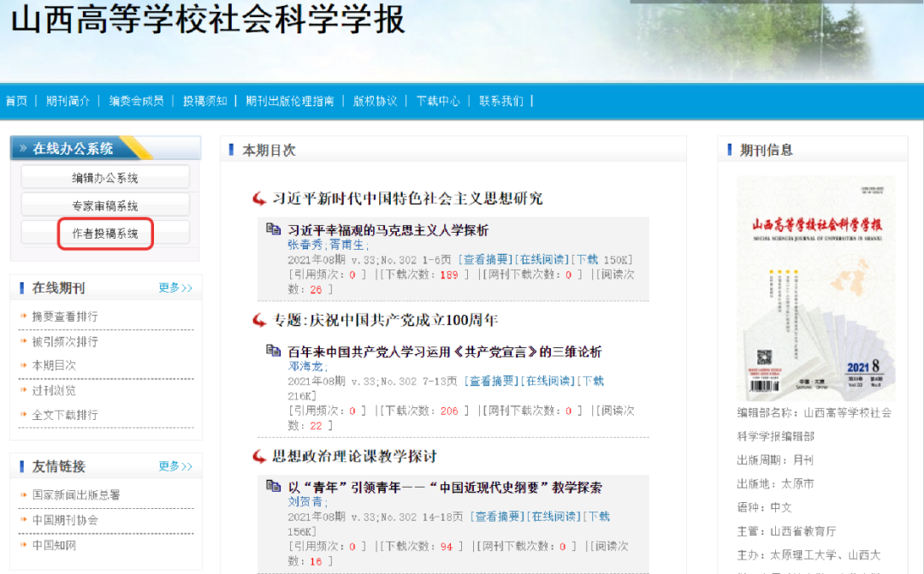Click arrow bullet before 中国知网
Image resolution: width=924 pixels, height=574 pixels.
click(x=24, y=545)
